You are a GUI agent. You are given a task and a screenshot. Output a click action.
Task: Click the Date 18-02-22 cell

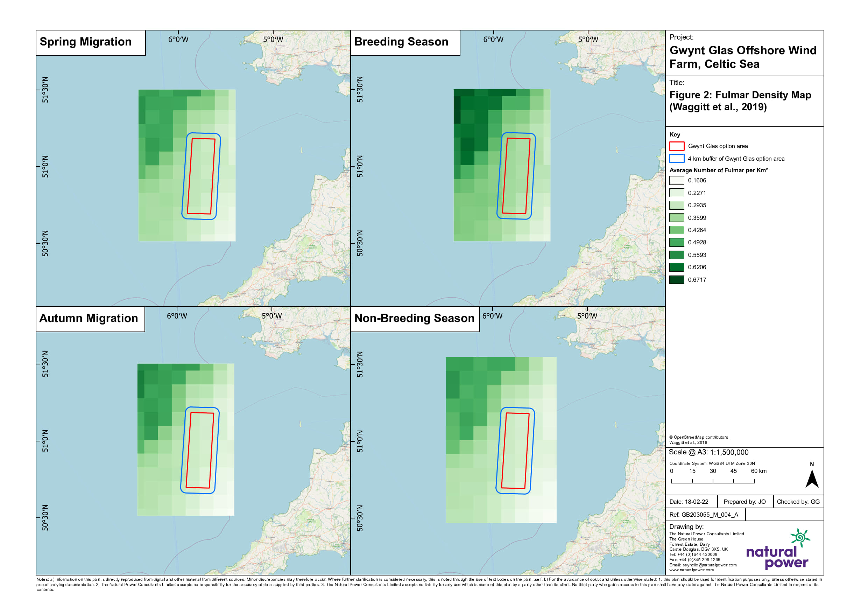(689, 502)
